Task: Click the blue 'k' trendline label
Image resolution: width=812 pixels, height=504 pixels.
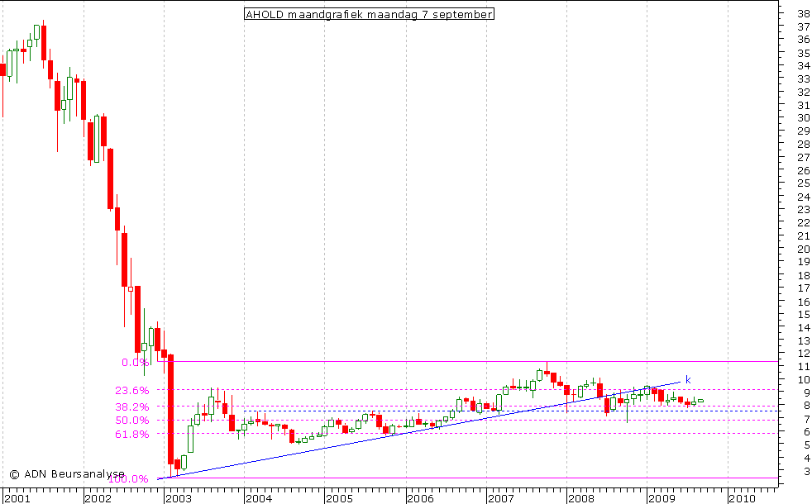Action: (688, 380)
